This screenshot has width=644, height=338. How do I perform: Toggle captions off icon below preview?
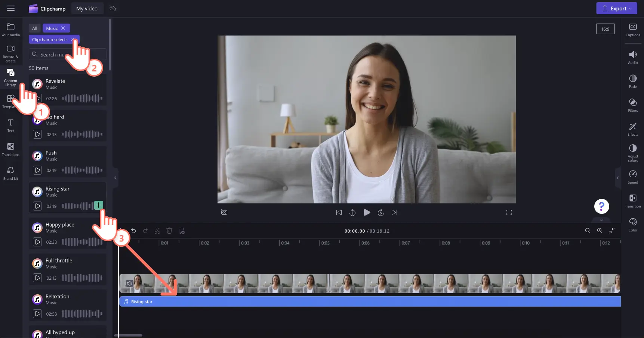pyautogui.click(x=224, y=212)
